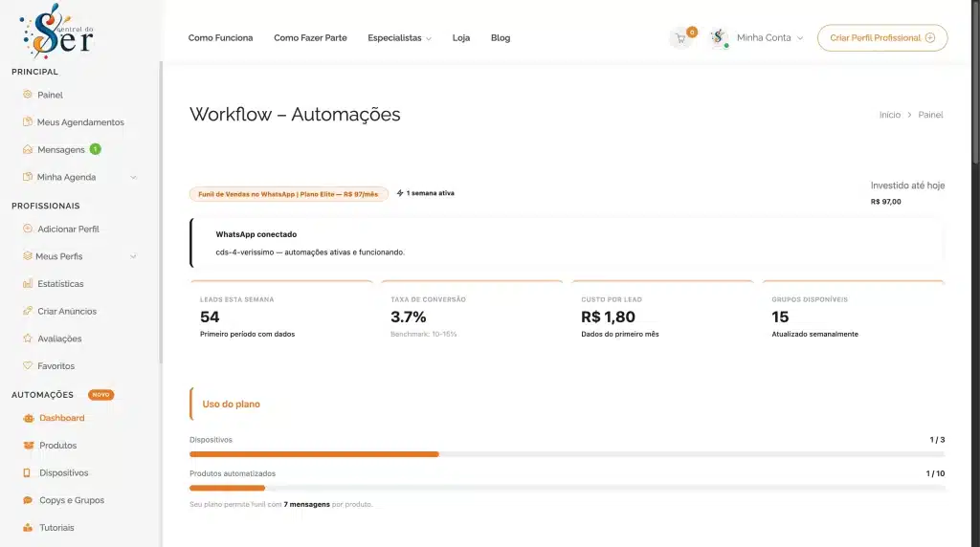Click the sidebar vertical scrollbar
This screenshot has width=980, height=547.
click(161, 212)
